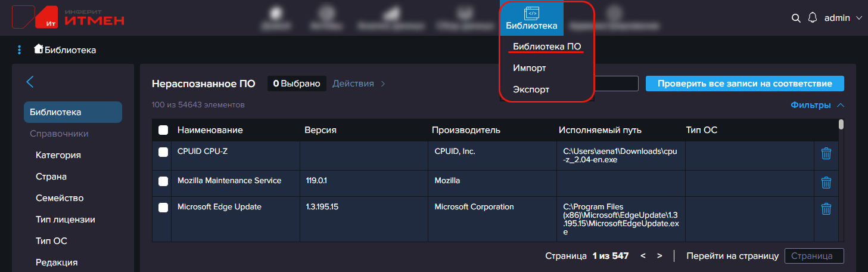The height and width of the screenshot is (272, 868).
Task: Go to the next page arrow
Action: click(x=659, y=256)
